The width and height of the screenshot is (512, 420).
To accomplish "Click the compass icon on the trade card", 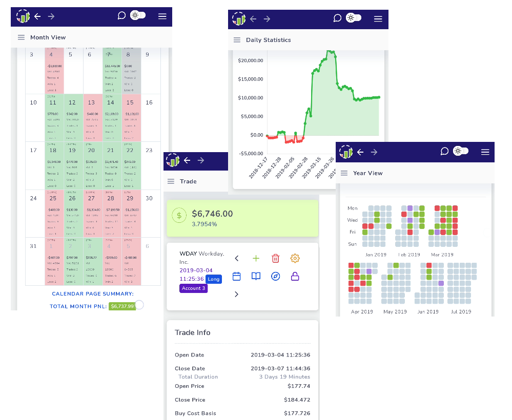I will 276,277.
